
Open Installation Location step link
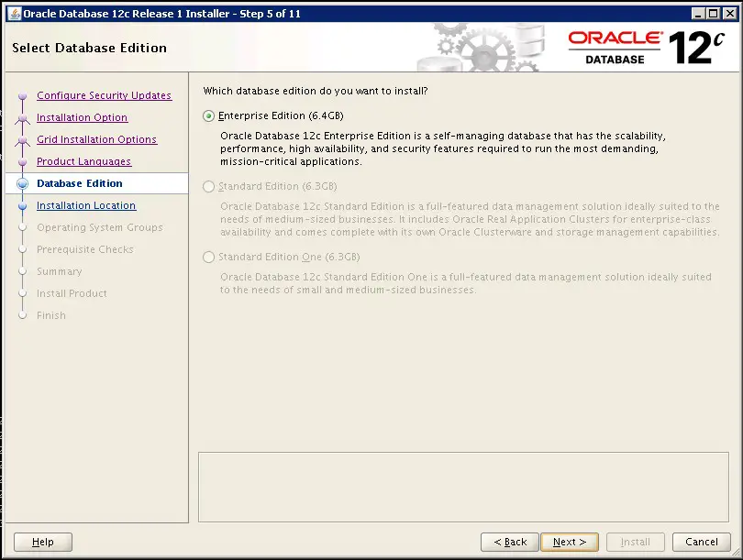(86, 205)
